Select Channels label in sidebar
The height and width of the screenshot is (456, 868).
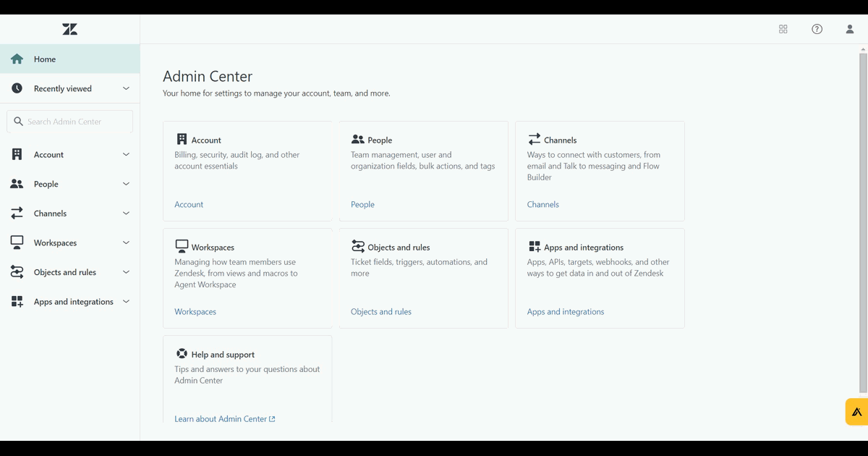(50, 214)
